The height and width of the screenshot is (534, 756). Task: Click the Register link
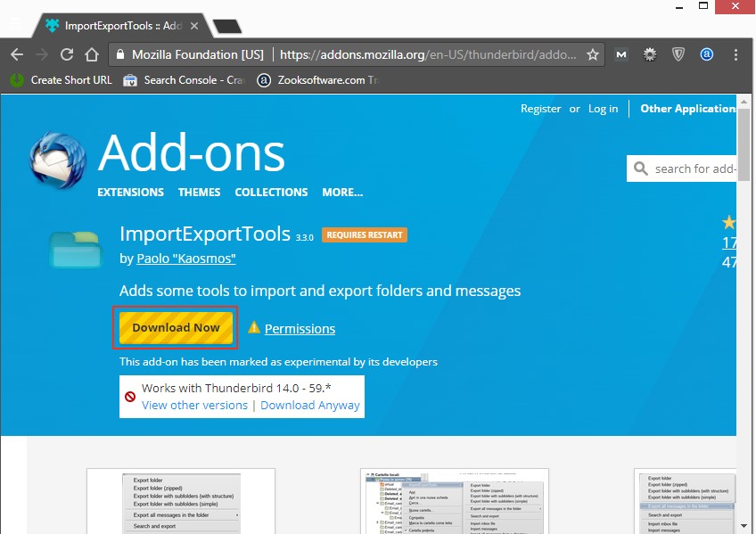click(540, 109)
